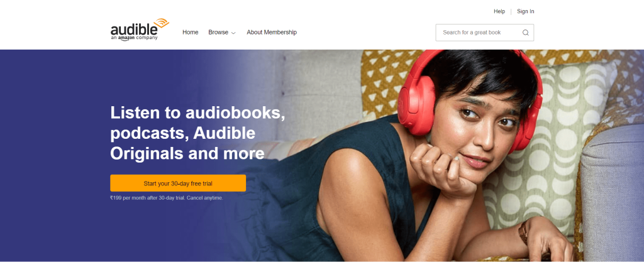
Task: Focus the 'Search for a great book' field
Action: click(485, 33)
